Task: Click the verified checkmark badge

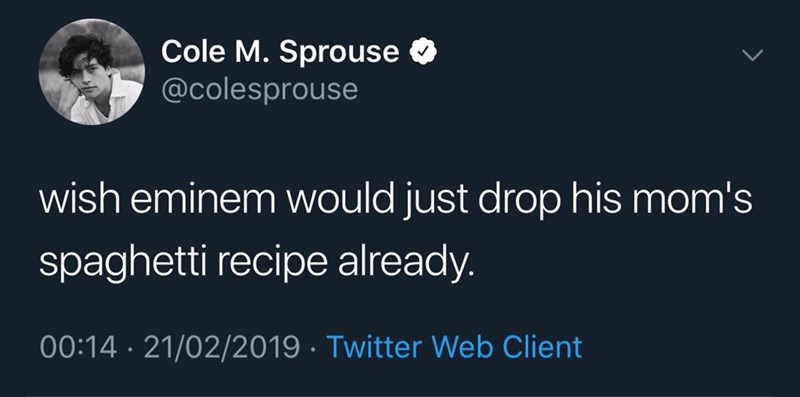Action: [422, 52]
